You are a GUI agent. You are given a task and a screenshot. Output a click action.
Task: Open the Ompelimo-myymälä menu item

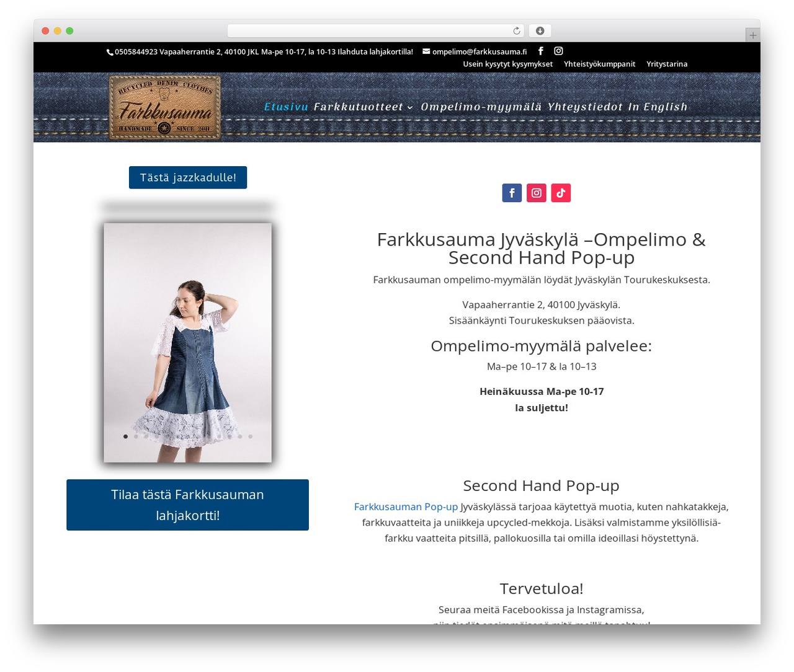tap(481, 107)
